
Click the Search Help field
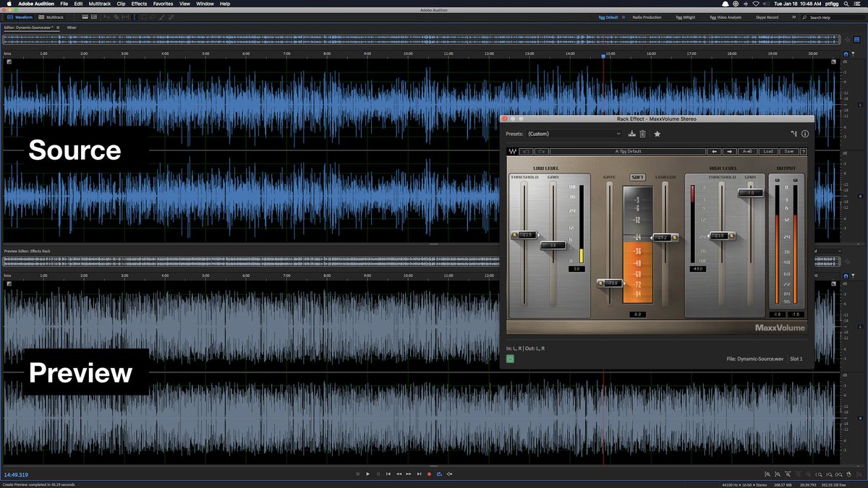coord(830,17)
